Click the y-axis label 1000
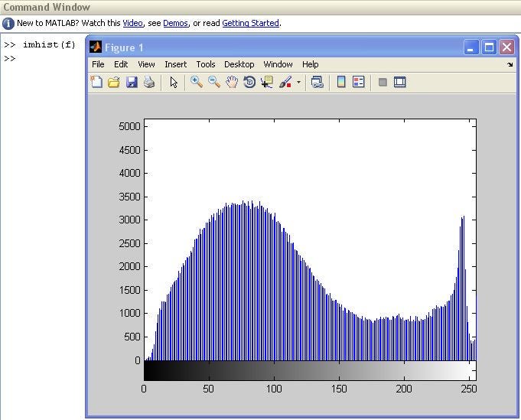Viewport: 521px width, 420px height. 129,313
